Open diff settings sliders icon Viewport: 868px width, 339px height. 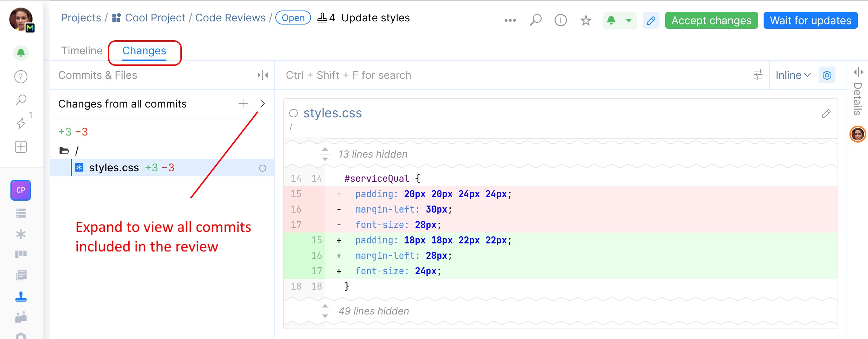click(x=758, y=75)
